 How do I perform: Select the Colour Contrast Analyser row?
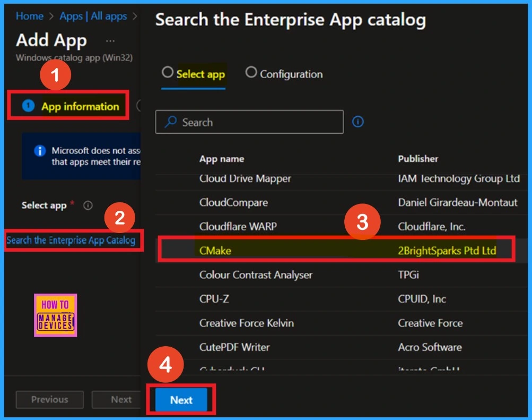(341, 275)
